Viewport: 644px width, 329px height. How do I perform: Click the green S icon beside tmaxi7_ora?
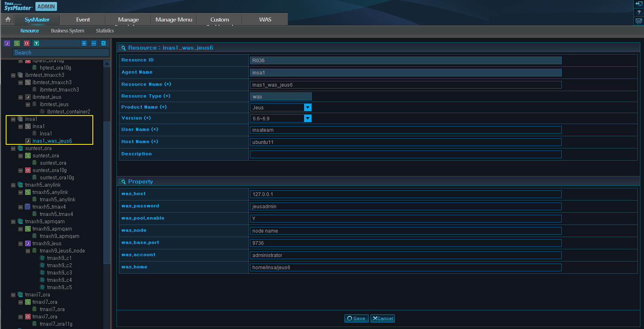point(28,302)
